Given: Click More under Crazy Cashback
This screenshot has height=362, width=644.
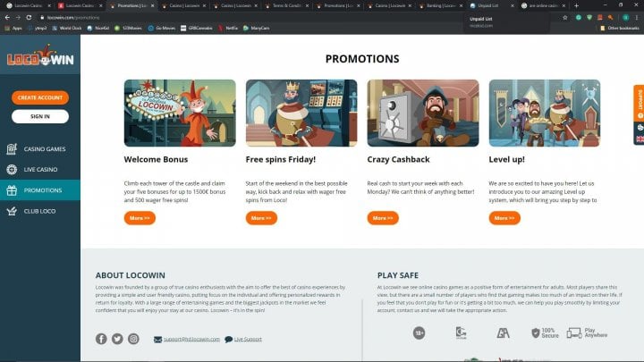Looking at the screenshot, I should click(x=383, y=218).
